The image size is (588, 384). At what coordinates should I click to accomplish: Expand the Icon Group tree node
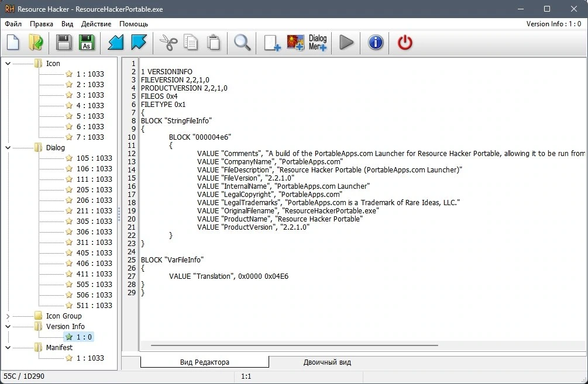pos(8,316)
